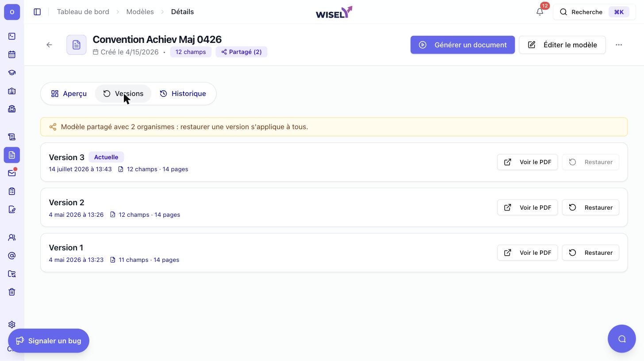
Task: Click '14 juillet 2026 à 13:43' date
Action: (80, 169)
